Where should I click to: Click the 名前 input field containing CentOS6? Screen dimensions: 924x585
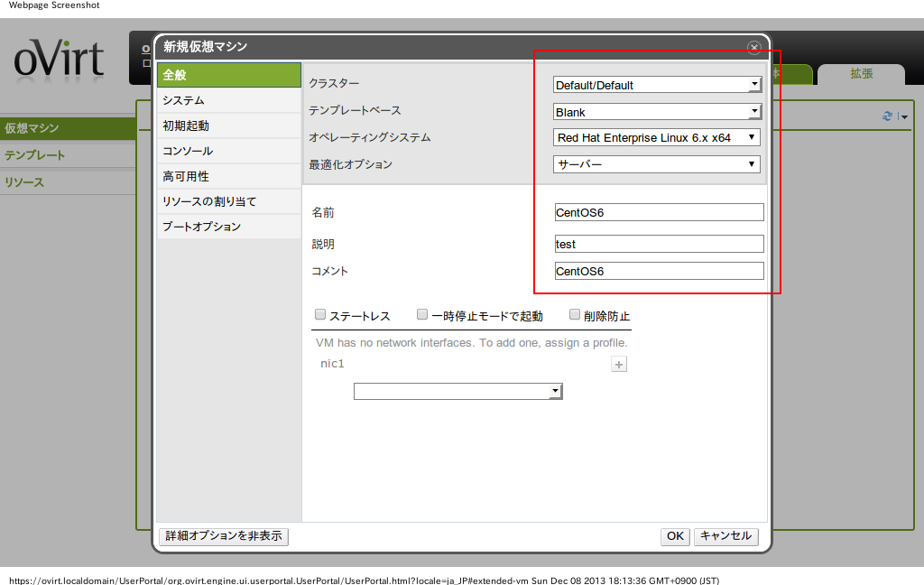659,212
